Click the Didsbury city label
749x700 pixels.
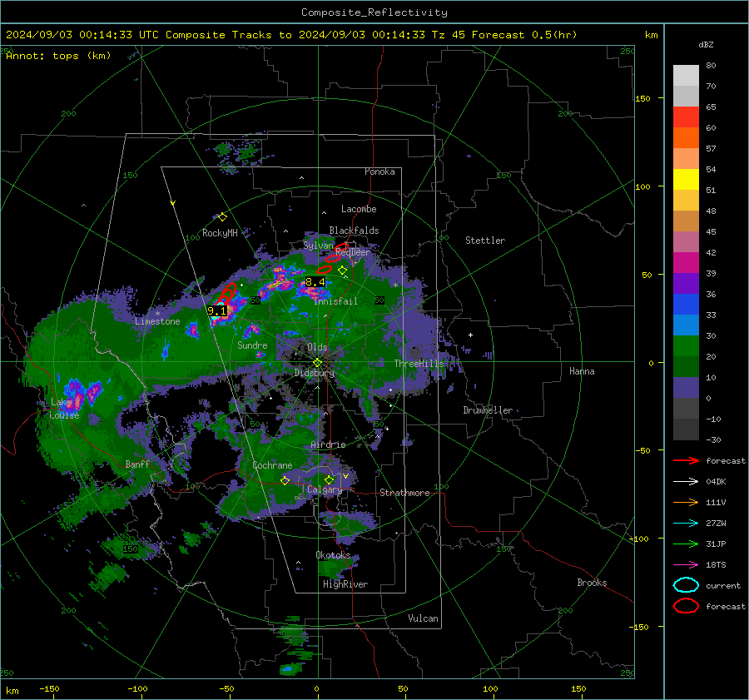click(315, 373)
